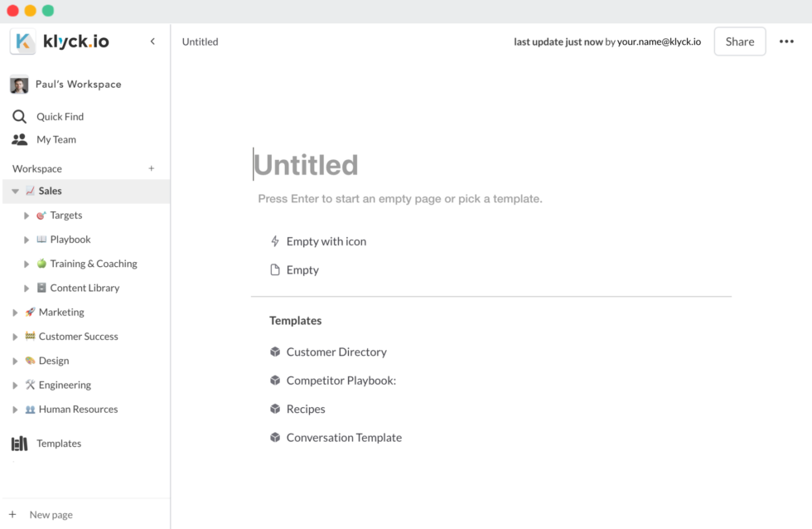This screenshot has width=812, height=529.
Task: Expand the Targets subpage arrow
Action: (27, 216)
